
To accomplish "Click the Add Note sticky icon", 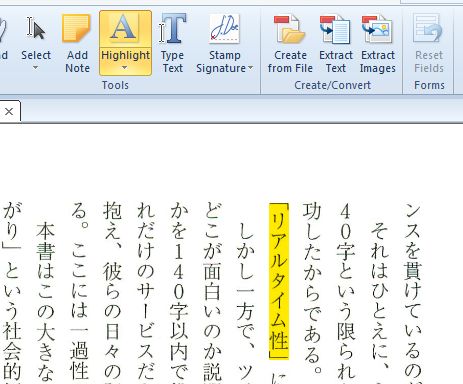I will [x=77, y=28].
